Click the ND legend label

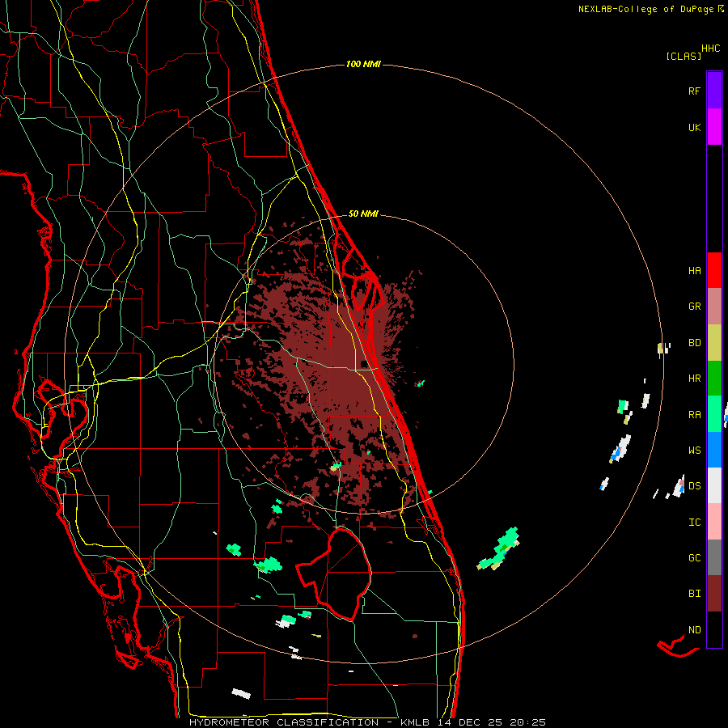(694, 630)
